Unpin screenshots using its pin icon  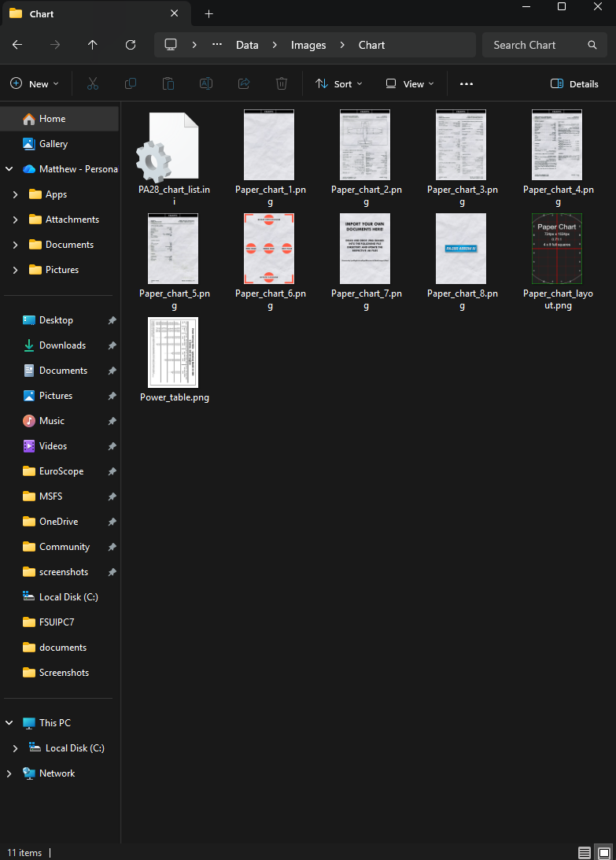click(112, 572)
